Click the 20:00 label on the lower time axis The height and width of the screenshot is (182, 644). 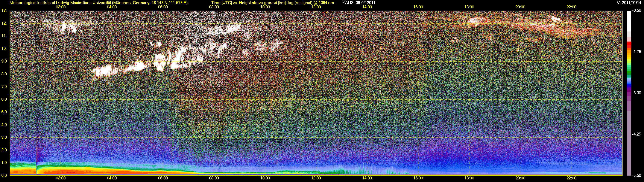520,178
